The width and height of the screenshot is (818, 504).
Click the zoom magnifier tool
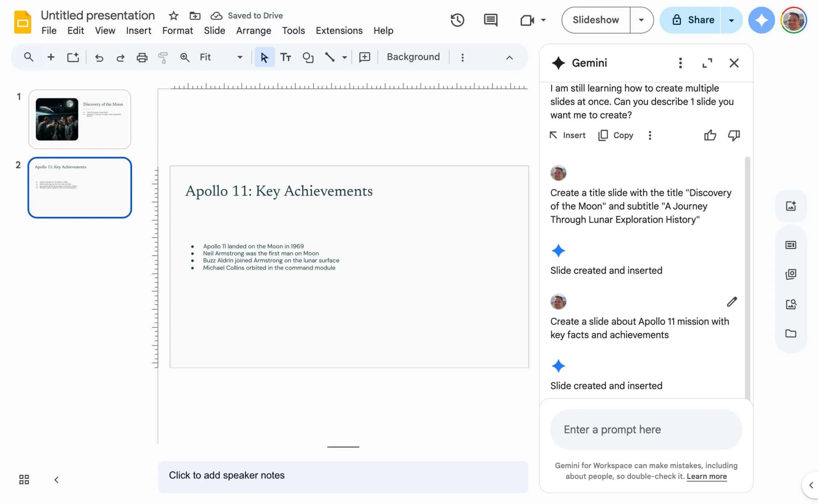pyautogui.click(x=184, y=58)
